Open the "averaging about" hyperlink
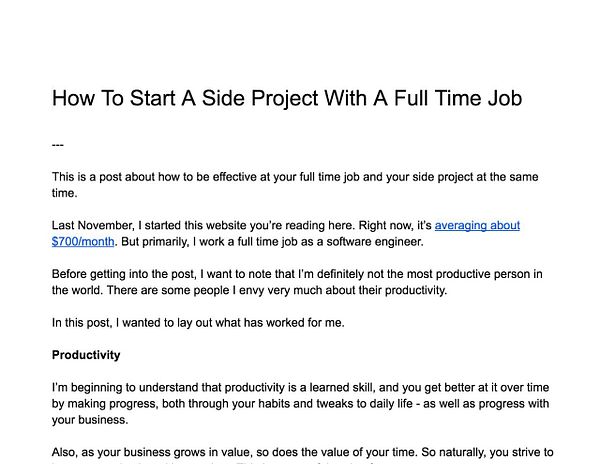Screen dimensions: 600x464 (x=477, y=226)
